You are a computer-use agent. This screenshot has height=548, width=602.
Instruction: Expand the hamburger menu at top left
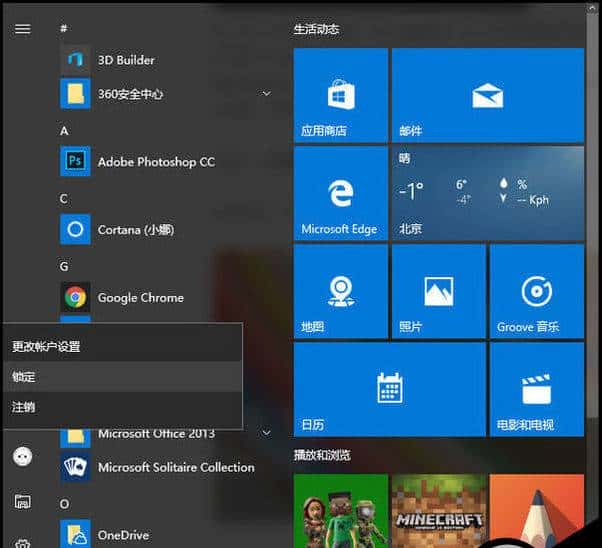[22, 29]
